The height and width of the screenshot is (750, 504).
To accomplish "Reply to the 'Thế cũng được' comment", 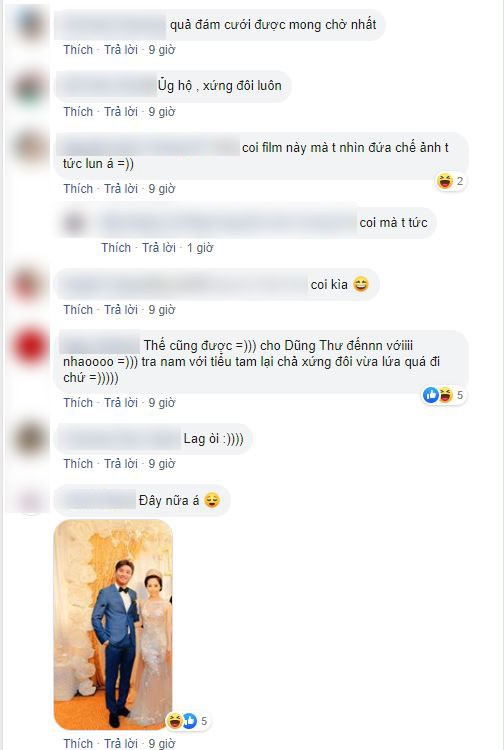I will click(121, 403).
